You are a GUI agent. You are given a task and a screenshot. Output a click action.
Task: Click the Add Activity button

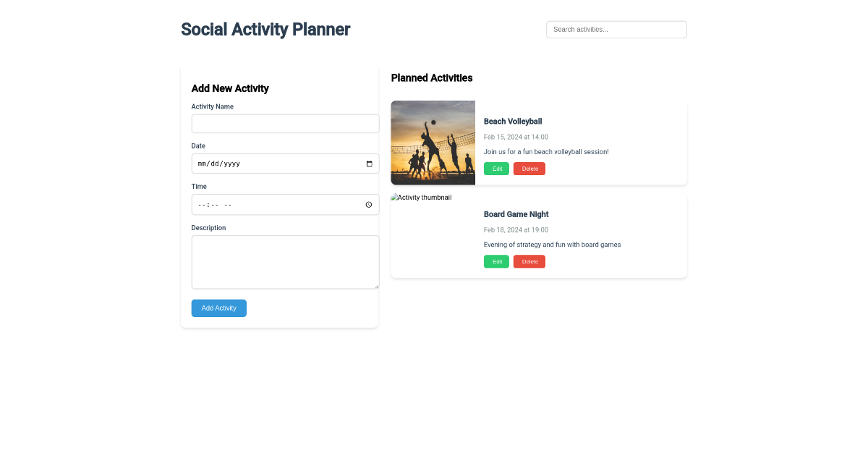click(218, 308)
